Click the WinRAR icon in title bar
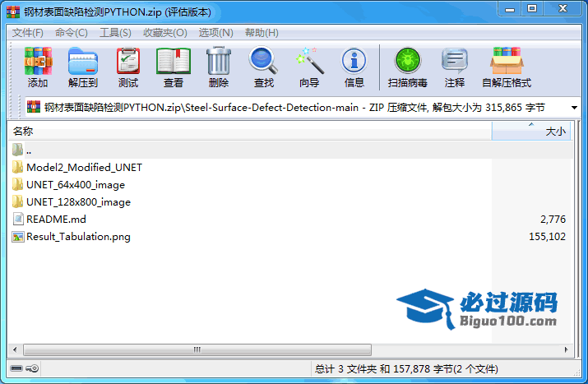Screen dimensions: 588x384 13,12
